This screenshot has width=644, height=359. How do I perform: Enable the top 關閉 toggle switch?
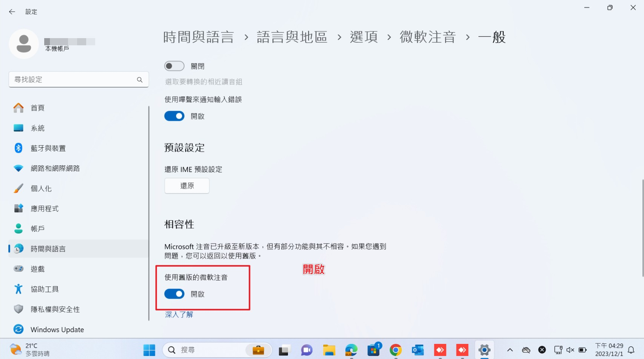pyautogui.click(x=174, y=66)
